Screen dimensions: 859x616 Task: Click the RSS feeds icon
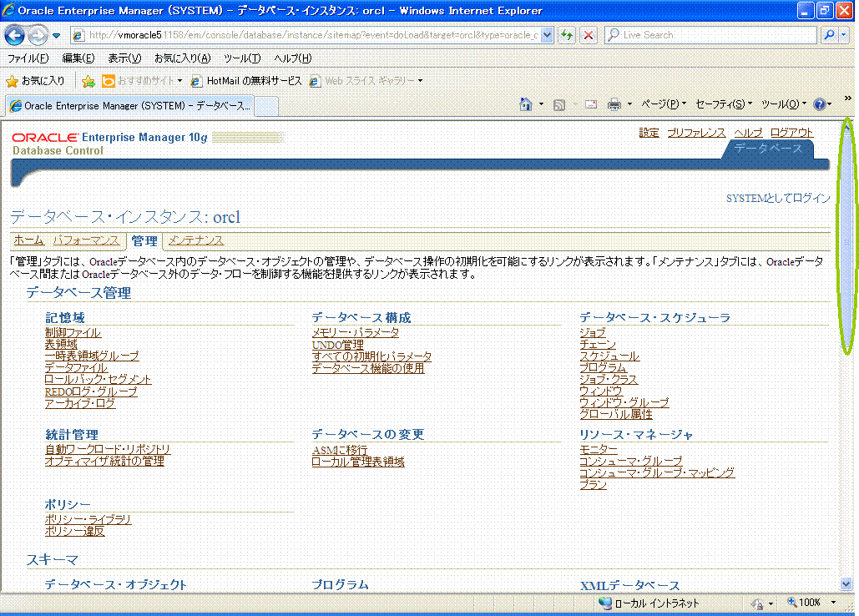(558, 104)
